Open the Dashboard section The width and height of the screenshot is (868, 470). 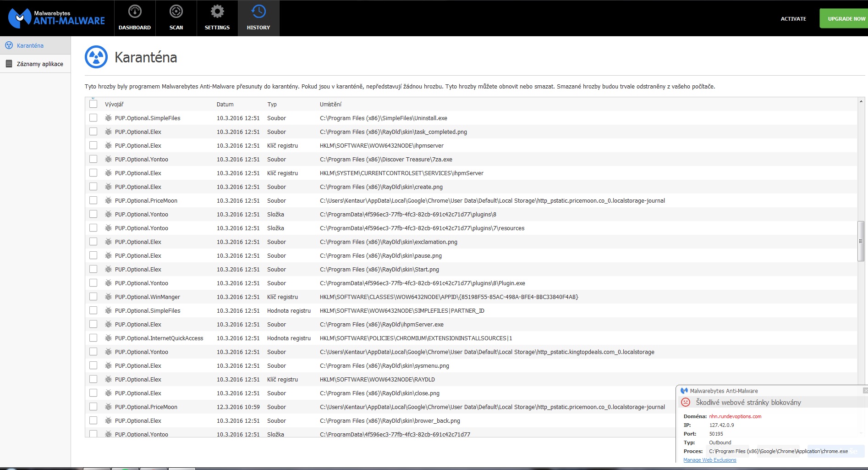135,18
